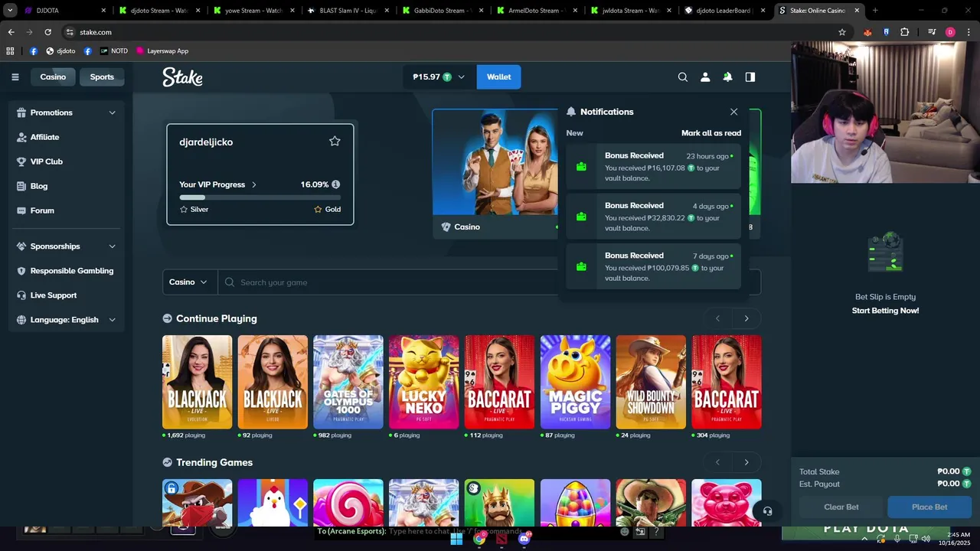980x551 pixels.
Task: Open the hamburger menu in Stake header
Action: pyautogui.click(x=15, y=77)
